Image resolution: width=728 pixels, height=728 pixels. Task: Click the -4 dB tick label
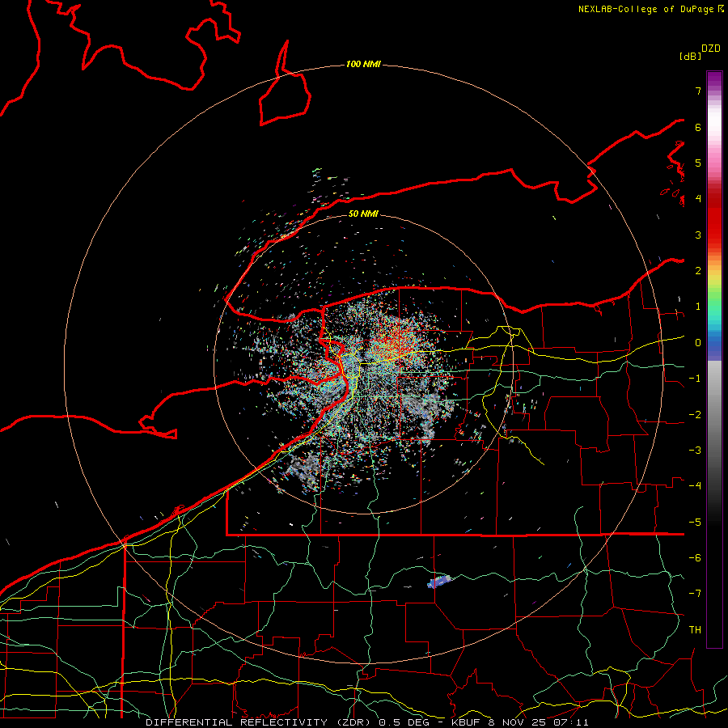pos(695,485)
